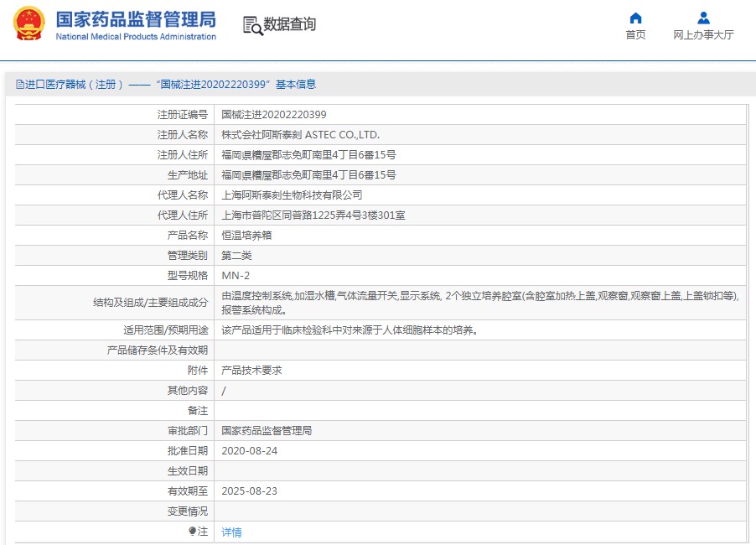Click the 结构及组成 description text
The height and width of the screenshot is (545, 756).
[480, 303]
